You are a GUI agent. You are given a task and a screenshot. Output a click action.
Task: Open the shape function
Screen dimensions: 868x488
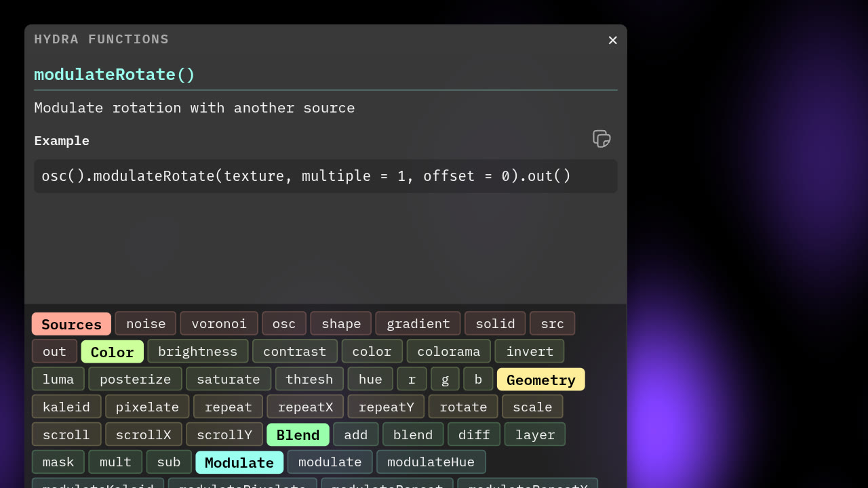[x=341, y=323]
